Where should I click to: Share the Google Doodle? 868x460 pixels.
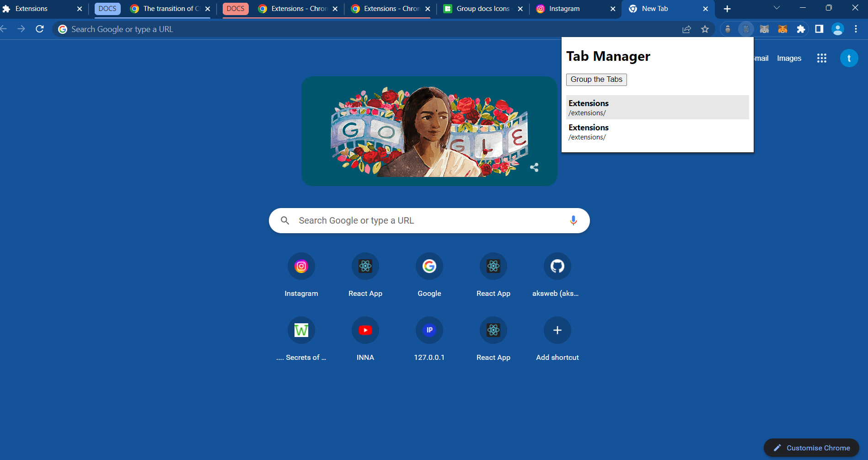point(534,167)
